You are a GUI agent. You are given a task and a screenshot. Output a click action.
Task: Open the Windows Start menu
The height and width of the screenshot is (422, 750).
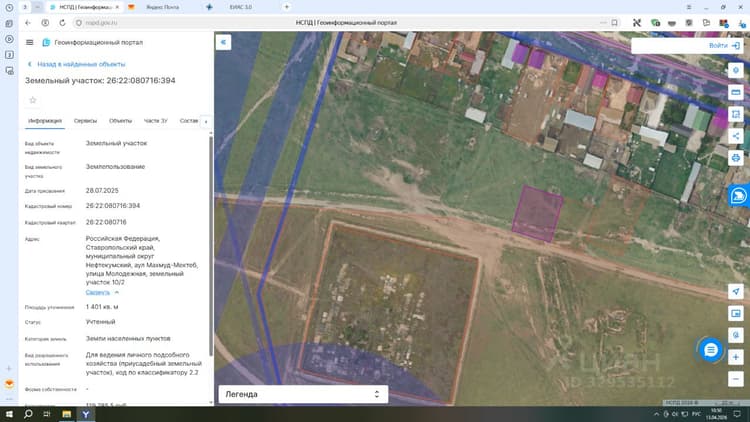pyautogui.click(x=9, y=414)
